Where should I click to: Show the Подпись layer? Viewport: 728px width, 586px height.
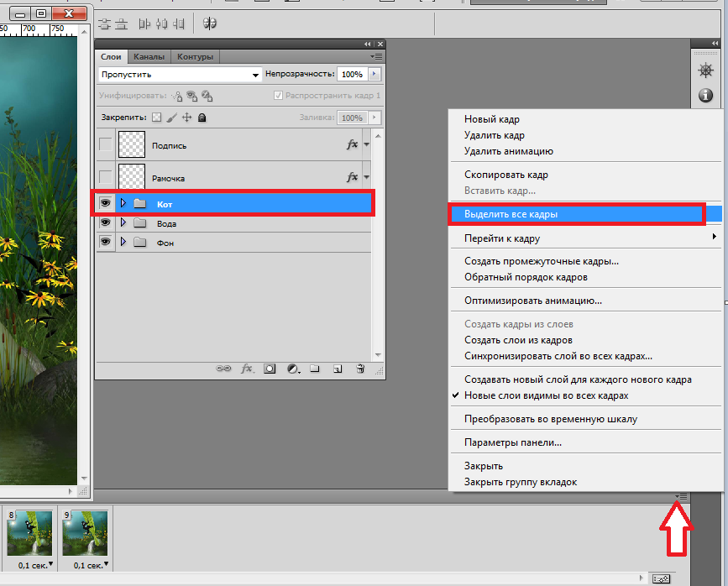click(106, 145)
